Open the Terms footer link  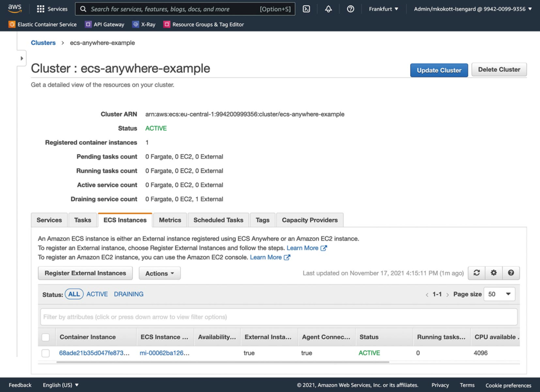point(467,385)
